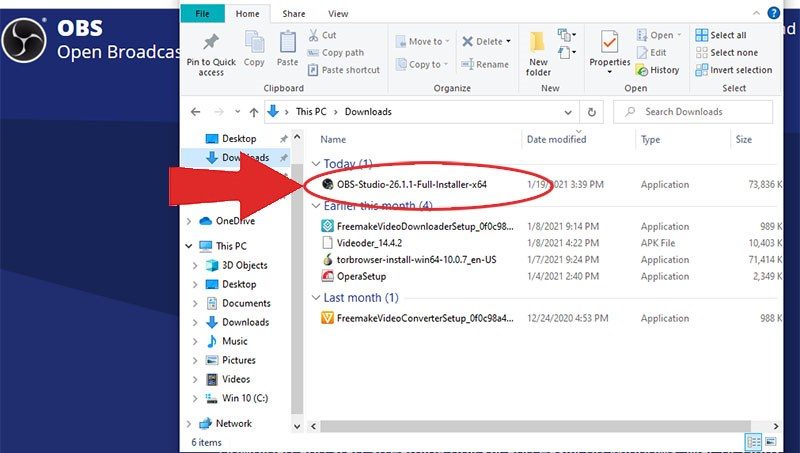Click the horizontal scrollbar in file list

pos(535,426)
